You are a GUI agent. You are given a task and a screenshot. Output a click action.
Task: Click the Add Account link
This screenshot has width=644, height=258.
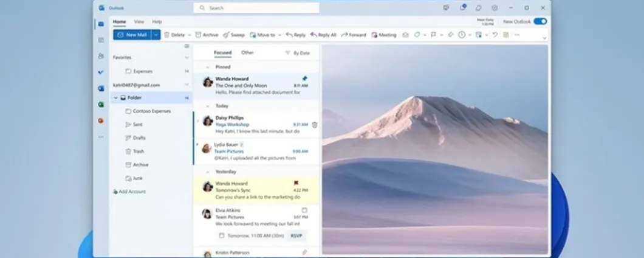129,192
